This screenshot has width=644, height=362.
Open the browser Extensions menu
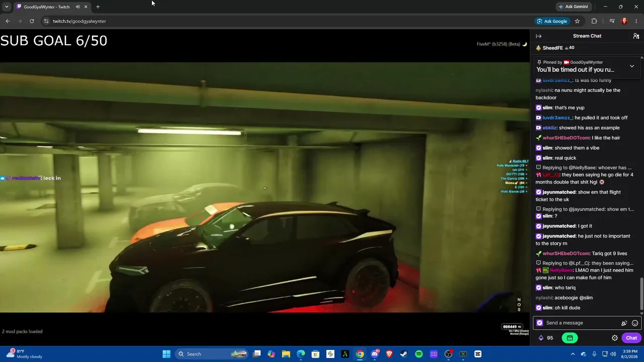[594, 21]
